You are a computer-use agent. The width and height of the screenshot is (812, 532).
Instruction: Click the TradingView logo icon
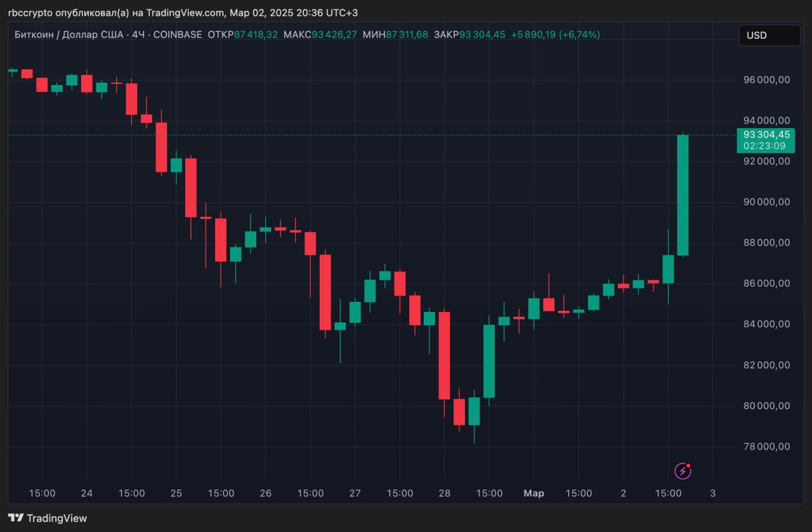tap(16, 518)
